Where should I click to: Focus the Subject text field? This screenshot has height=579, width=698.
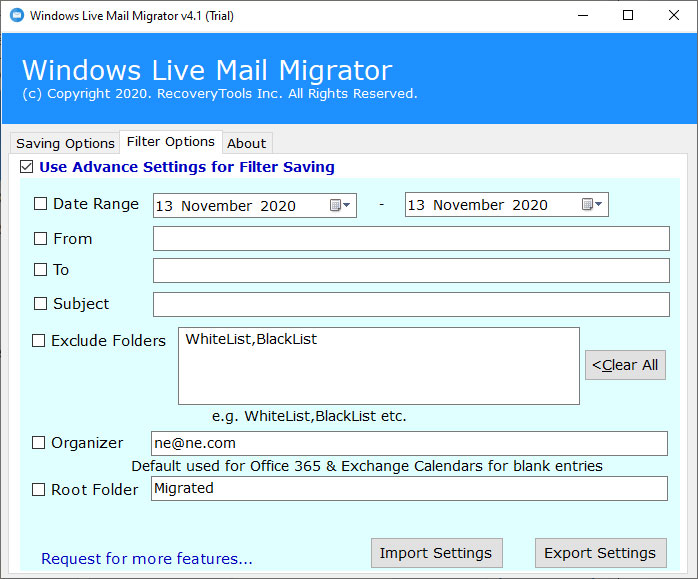pos(411,304)
